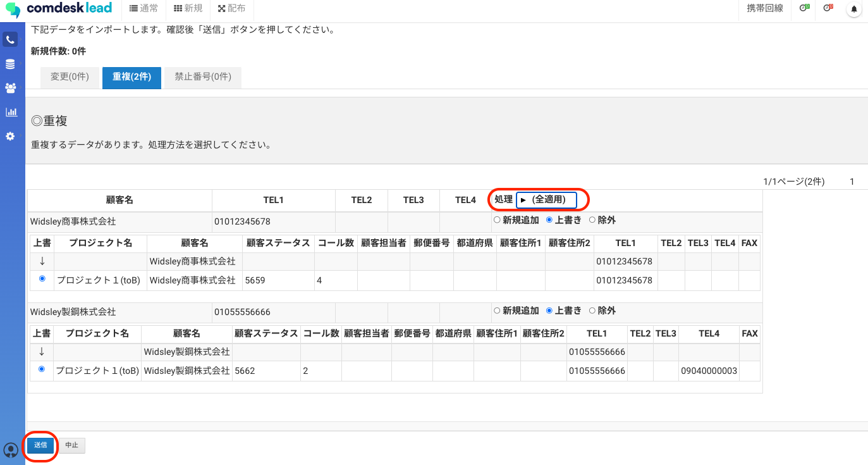Open the 通常 view menu
Image resolution: width=868 pixels, height=465 pixels.
(144, 9)
